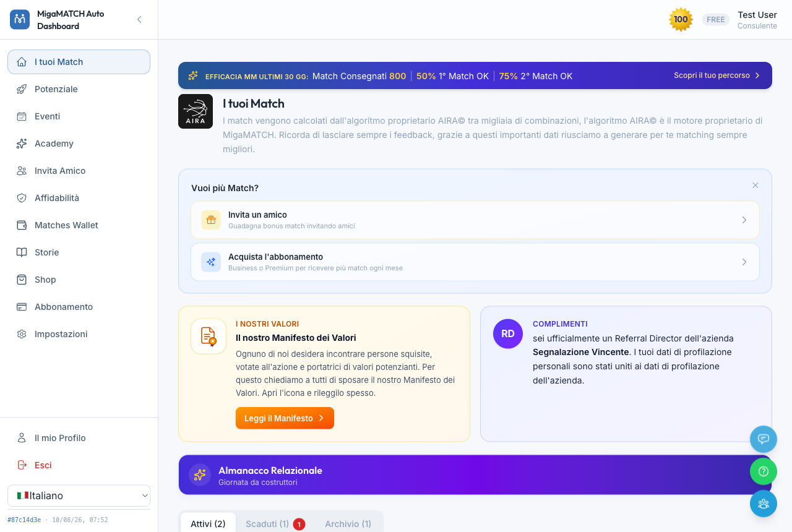The width and height of the screenshot is (792, 532).
Task: Click the Almanacco Relazionale sparkle icon
Action: (x=200, y=475)
